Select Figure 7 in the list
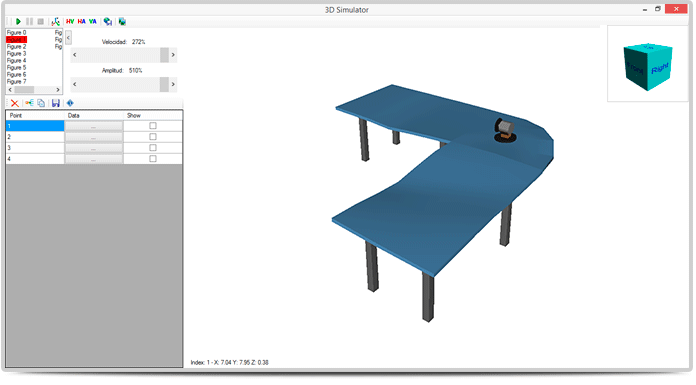696x385 pixels. tap(16, 82)
